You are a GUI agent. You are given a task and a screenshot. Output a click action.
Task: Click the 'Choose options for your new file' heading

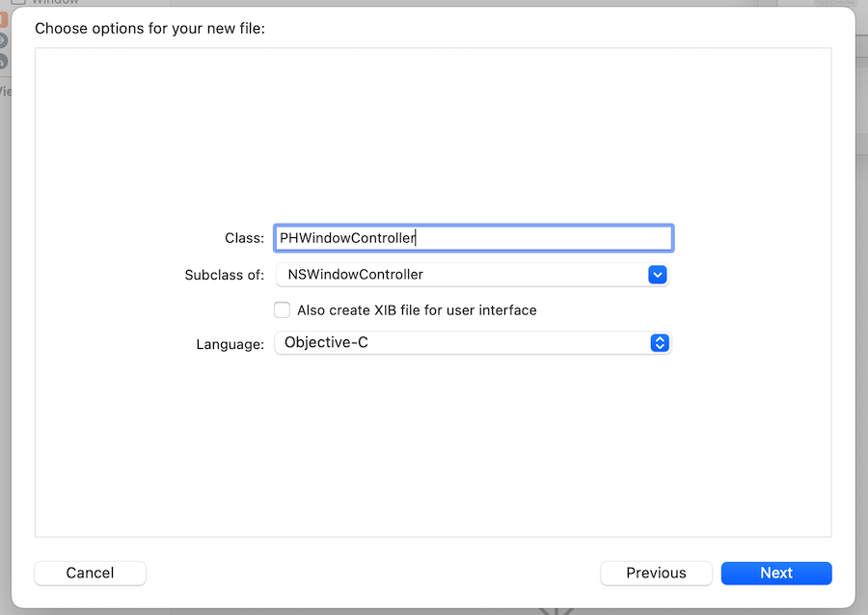tap(149, 29)
